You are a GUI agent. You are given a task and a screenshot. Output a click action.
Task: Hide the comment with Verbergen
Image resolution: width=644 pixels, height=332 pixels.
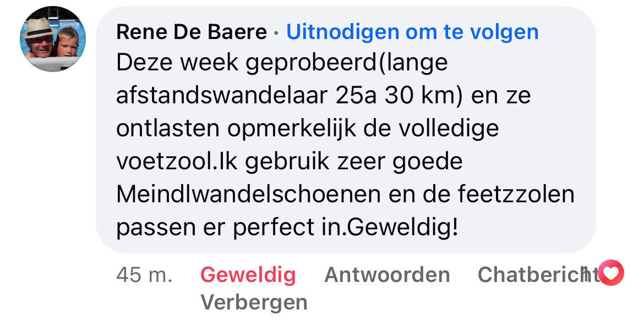pyautogui.click(x=254, y=303)
